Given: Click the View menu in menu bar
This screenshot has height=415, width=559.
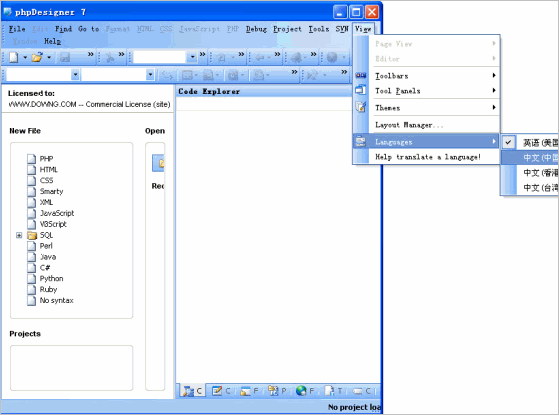Looking at the screenshot, I should (363, 29).
